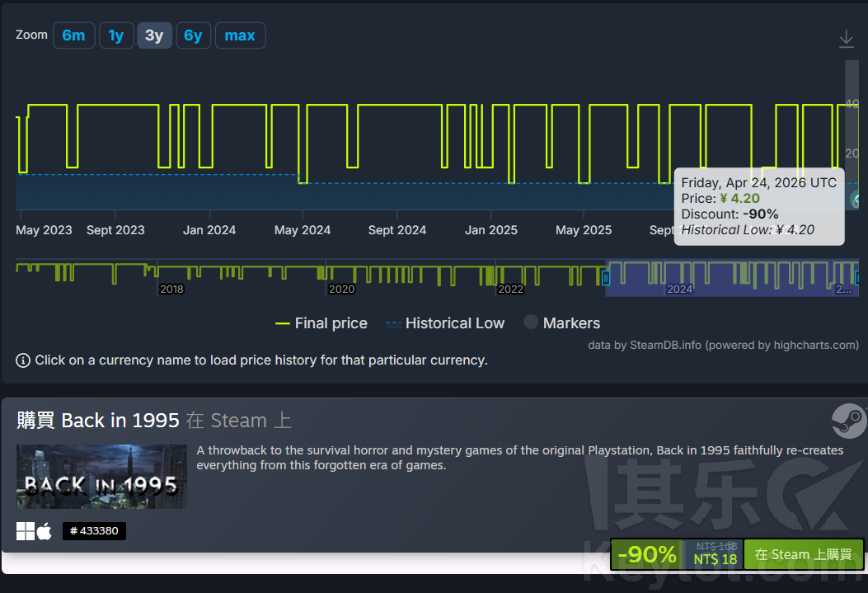The image size is (868, 593).
Task: Toggle the Final price series in legend
Action: (x=321, y=323)
